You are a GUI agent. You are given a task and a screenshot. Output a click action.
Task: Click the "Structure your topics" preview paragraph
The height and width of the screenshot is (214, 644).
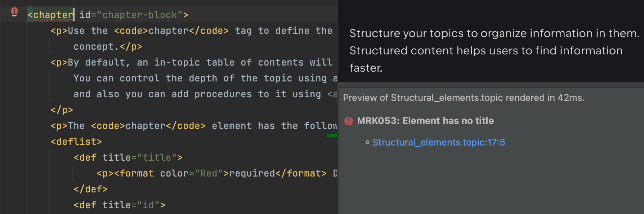click(x=494, y=50)
